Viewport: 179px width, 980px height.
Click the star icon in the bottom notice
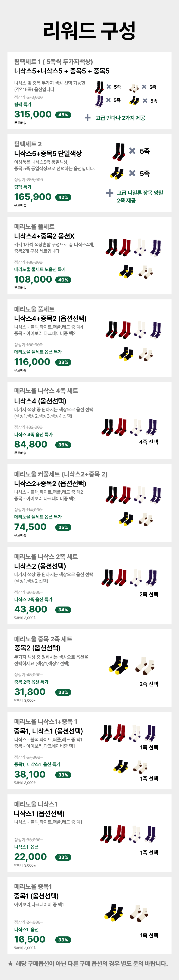pyautogui.click(x=10, y=964)
